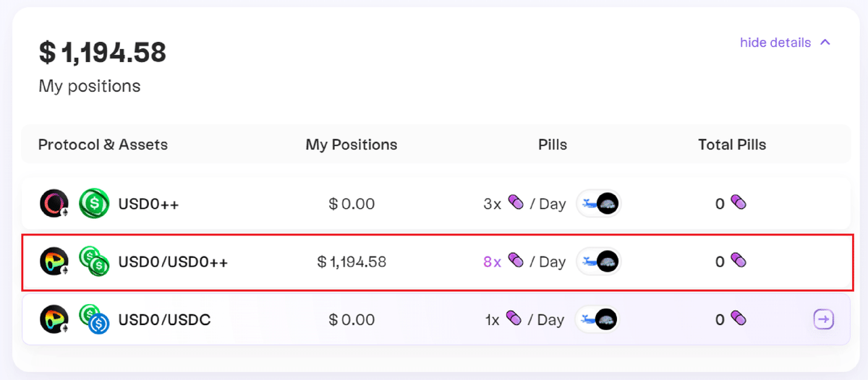Click the USD0/USDC paired token icon

[x=94, y=319]
